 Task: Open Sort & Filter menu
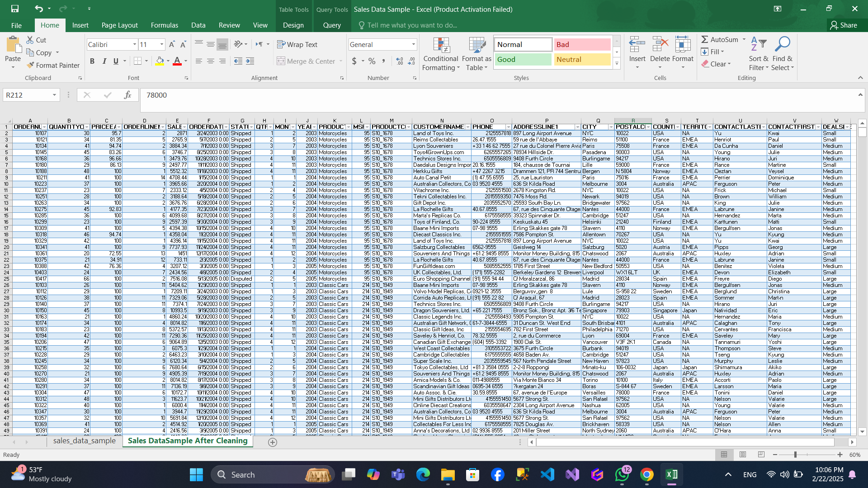759,54
